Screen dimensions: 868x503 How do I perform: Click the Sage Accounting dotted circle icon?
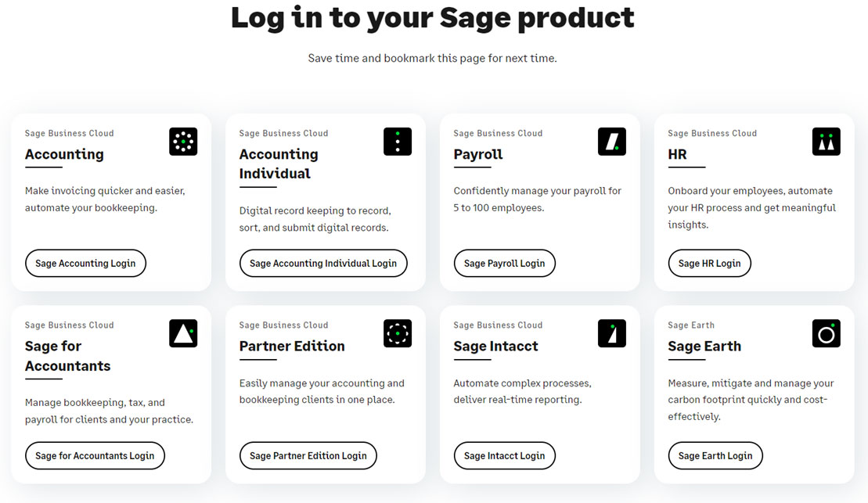tap(183, 142)
